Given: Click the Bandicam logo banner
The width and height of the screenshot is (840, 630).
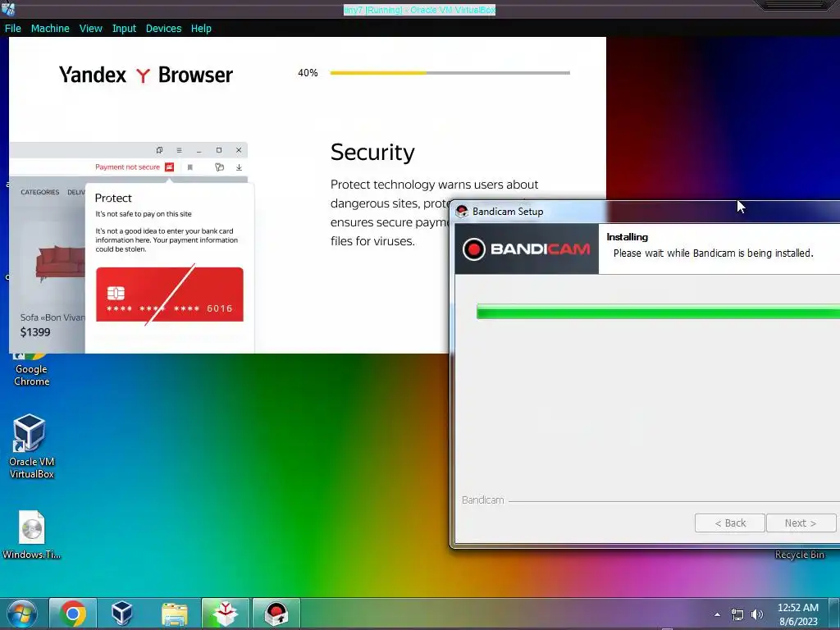Looking at the screenshot, I should [x=527, y=249].
